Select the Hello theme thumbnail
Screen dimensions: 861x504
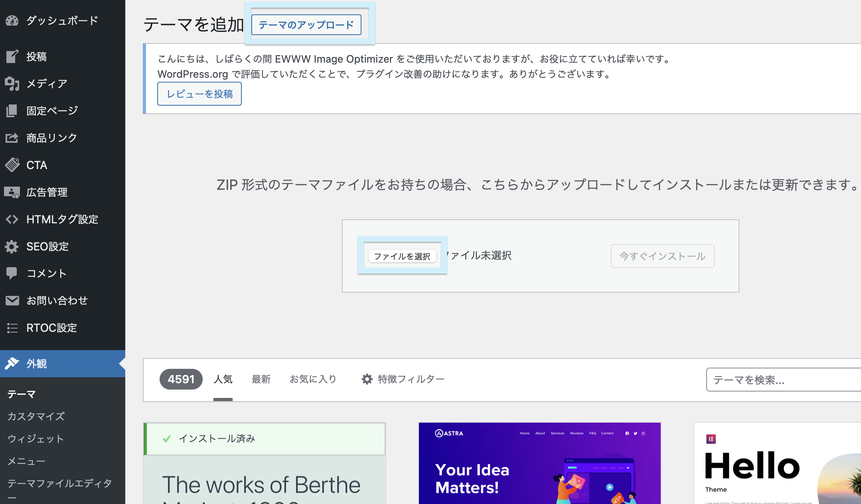(777, 463)
